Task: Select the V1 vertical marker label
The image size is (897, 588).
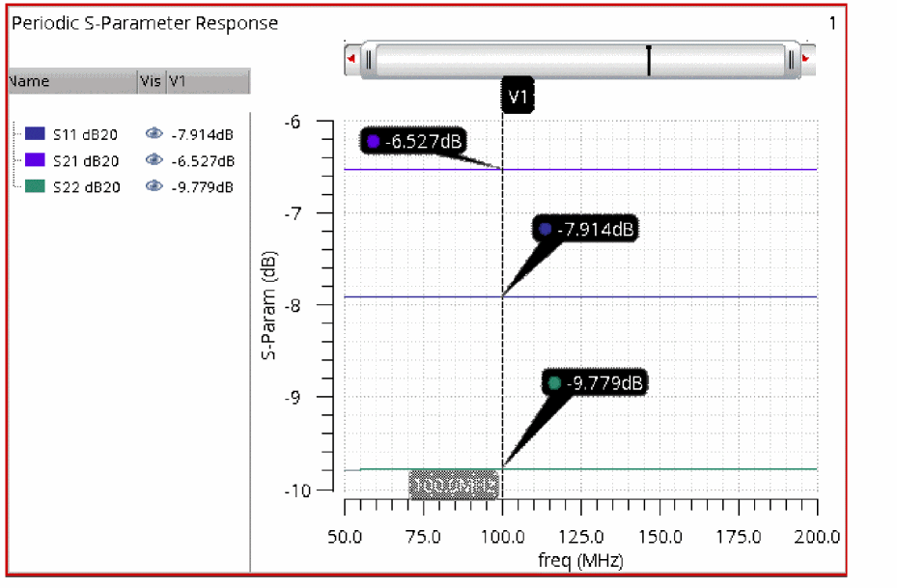Action: (x=518, y=97)
